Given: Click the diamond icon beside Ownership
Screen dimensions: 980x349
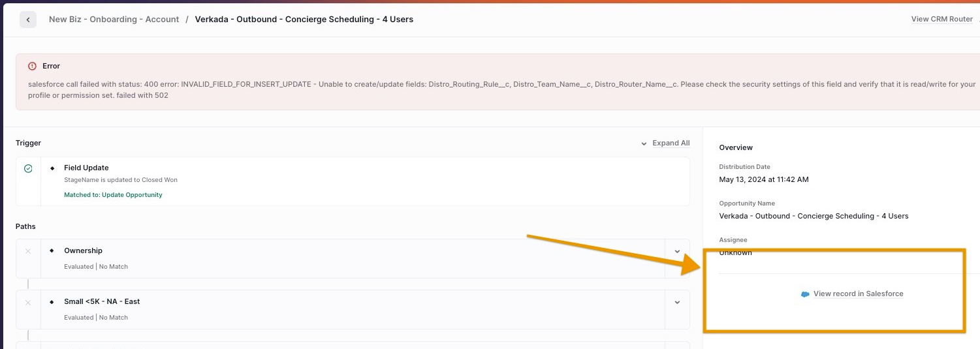Looking at the screenshot, I should click(52, 250).
